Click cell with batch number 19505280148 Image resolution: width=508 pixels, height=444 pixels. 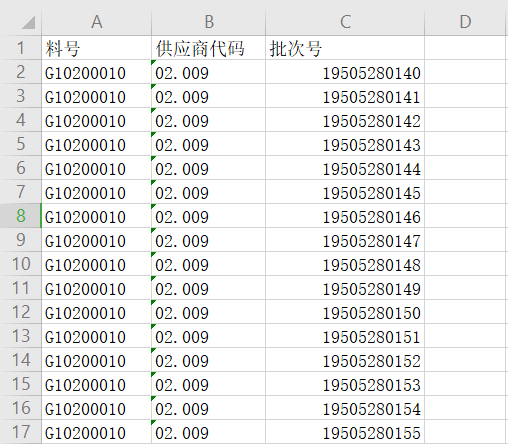[x=345, y=264]
